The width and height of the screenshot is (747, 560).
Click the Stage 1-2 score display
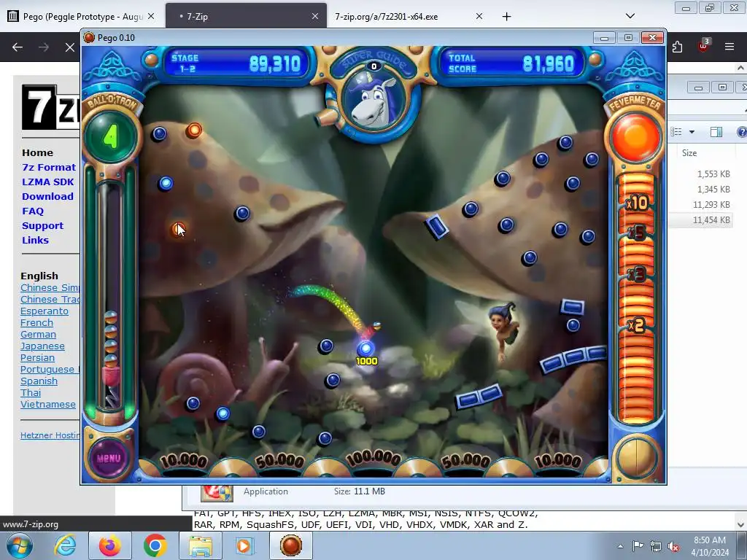236,63
